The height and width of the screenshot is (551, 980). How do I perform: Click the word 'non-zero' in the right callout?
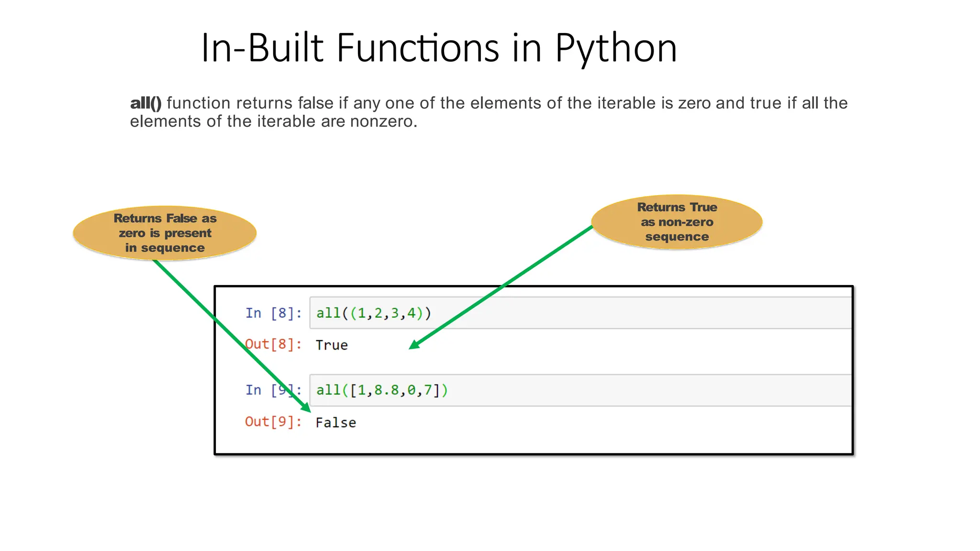[685, 222]
